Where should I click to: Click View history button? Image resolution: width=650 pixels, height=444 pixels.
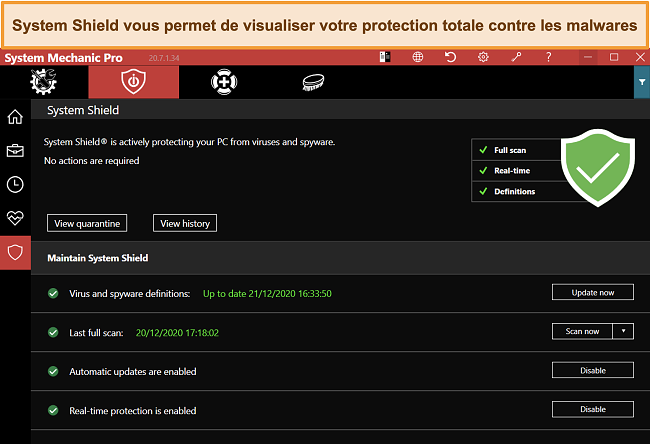pyautogui.click(x=185, y=223)
